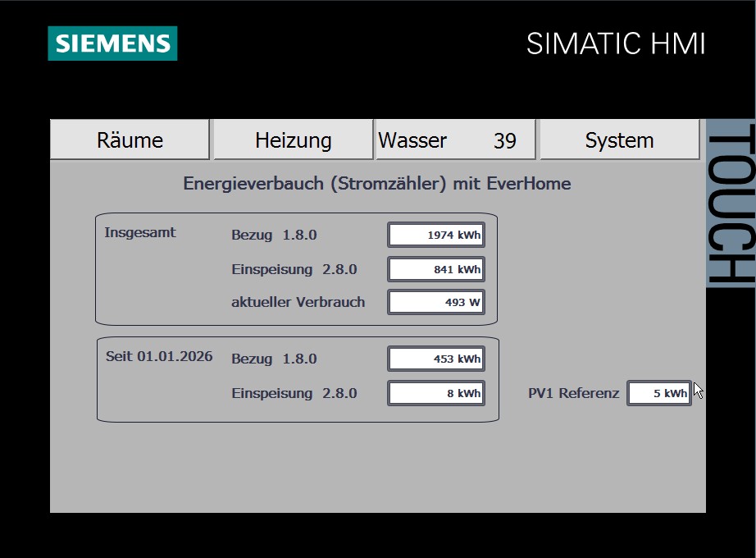756x558 pixels.
Task: Click Einspeisung 2.8.0 label in Insgesamt group
Action: pyautogui.click(x=294, y=269)
